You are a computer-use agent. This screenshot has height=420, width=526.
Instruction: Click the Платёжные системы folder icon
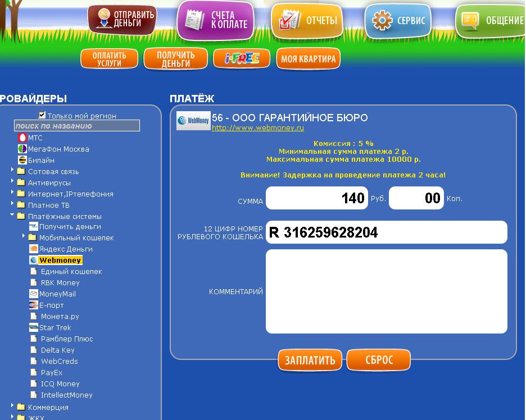point(21,216)
